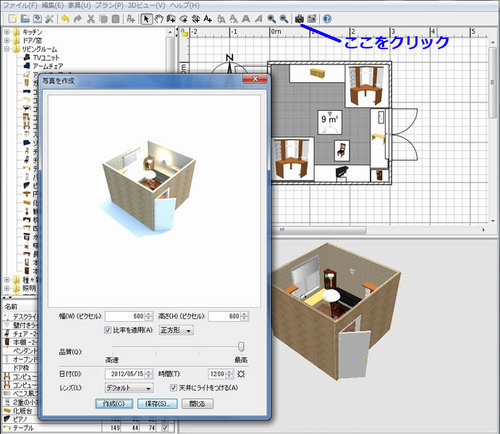This screenshot has width=500, height=434.
Task: Click the Increase text size icon
Action: pyautogui.click(x=221, y=19)
